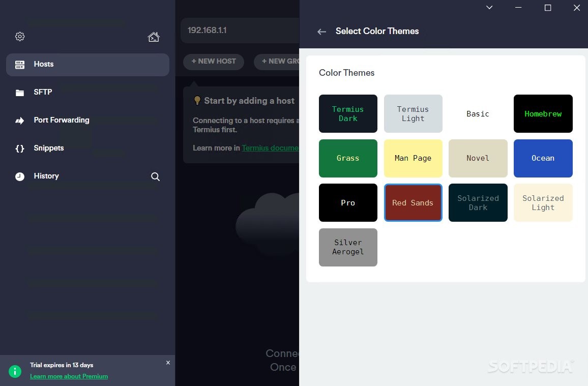Choose the Silver Aerogel theme
Viewport: 588px width, 386px height.
[x=348, y=247]
